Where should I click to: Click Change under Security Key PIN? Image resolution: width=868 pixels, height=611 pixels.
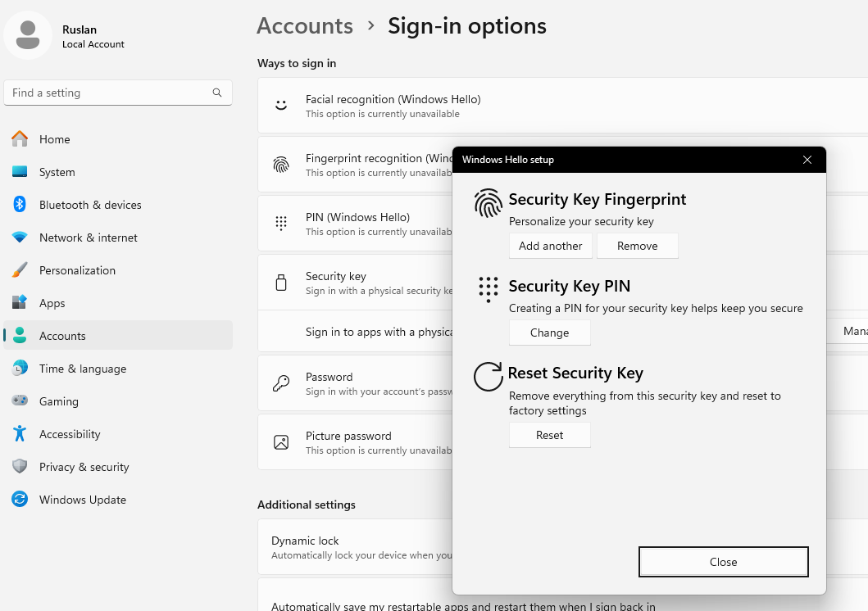(549, 333)
